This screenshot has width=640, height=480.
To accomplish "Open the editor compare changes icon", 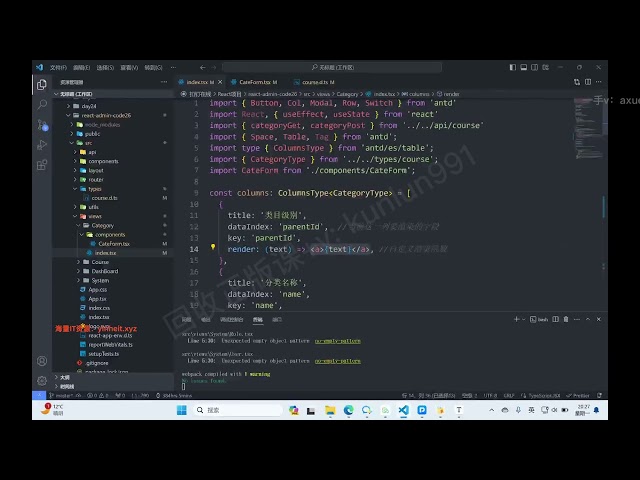I will [577, 82].
